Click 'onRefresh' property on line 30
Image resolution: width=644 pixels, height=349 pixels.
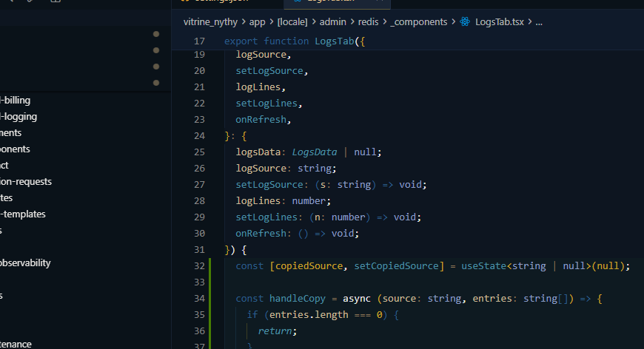261,234
